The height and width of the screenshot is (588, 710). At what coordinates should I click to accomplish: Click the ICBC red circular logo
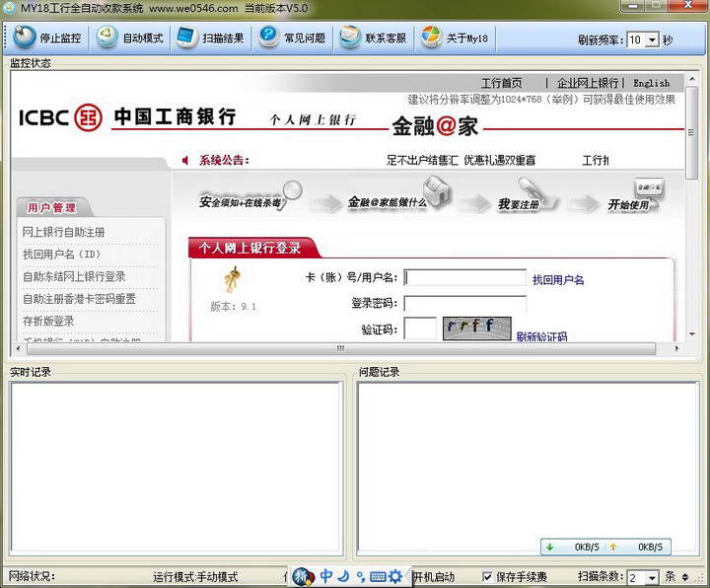88,117
